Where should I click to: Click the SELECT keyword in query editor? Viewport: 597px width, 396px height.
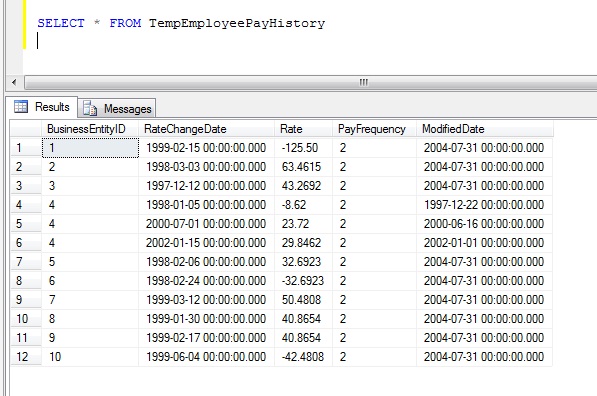(x=61, y=23)
